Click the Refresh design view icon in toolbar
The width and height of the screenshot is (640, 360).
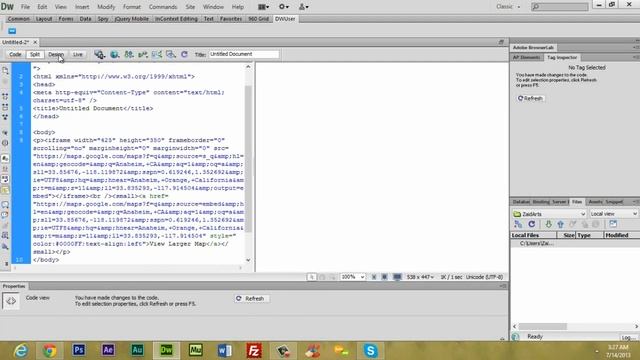tap(184, 54)
